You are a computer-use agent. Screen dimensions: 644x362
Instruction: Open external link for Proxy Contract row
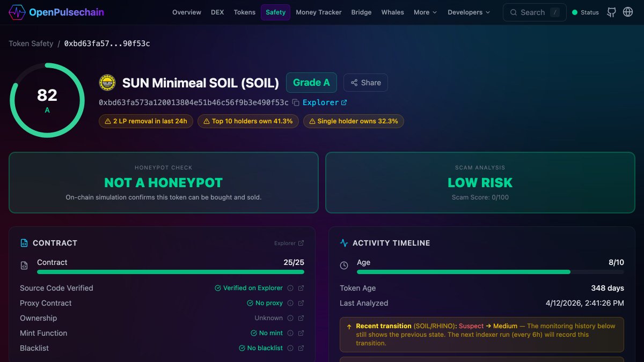coord(301,303)
